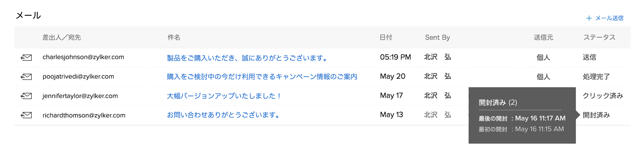Open email 大幅バージョンアップいたしました！
The height and width of the screenshot is (157, 644).
225,96
